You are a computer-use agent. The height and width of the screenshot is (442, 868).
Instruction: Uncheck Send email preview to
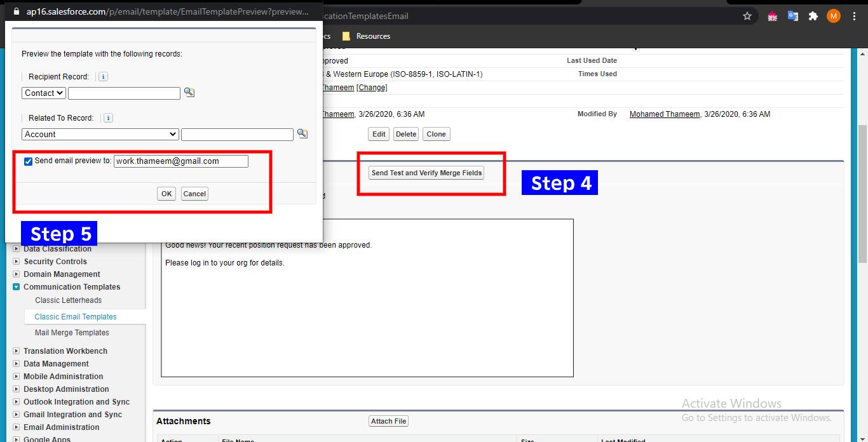(x=28, y=161)
